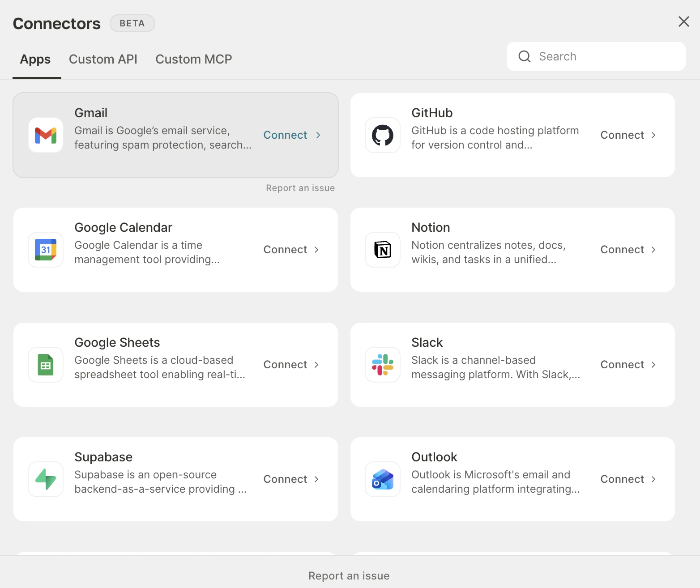Viewport: 700px width, 588px height.
Task: Click the Outlook card title
Action: point(434,457)
